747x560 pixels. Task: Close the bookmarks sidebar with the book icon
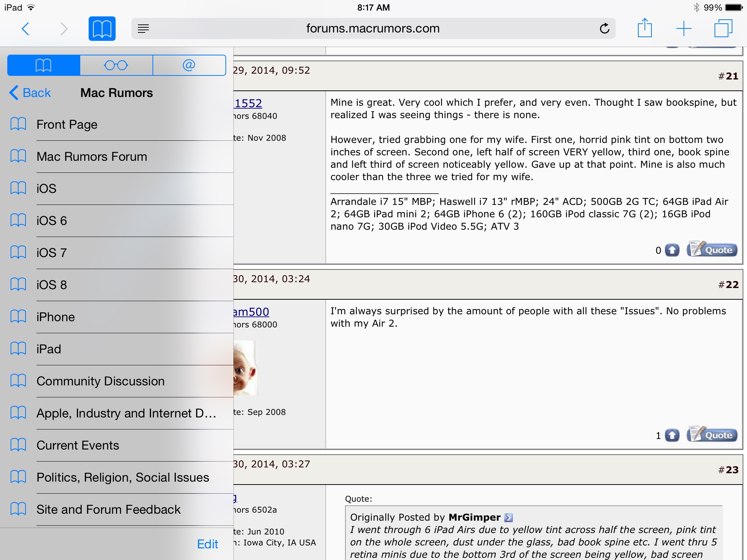pyautogui.click(x=102, y=28)
